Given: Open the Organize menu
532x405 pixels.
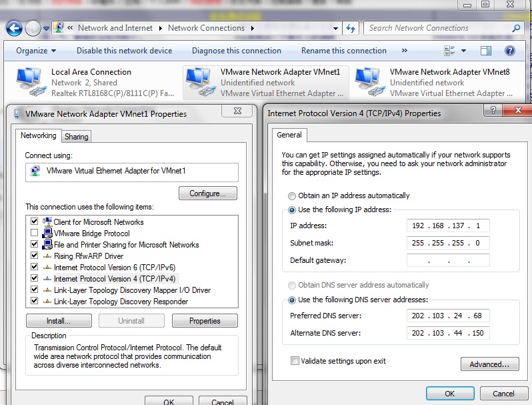Looking at the screenshot, I should 35,51.
